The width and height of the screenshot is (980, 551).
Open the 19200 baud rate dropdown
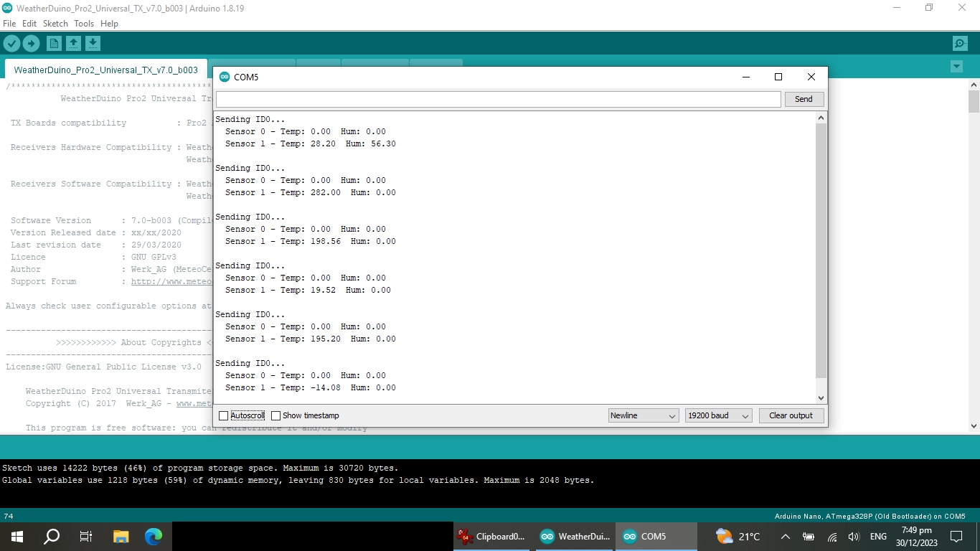[x=717, y=416]
